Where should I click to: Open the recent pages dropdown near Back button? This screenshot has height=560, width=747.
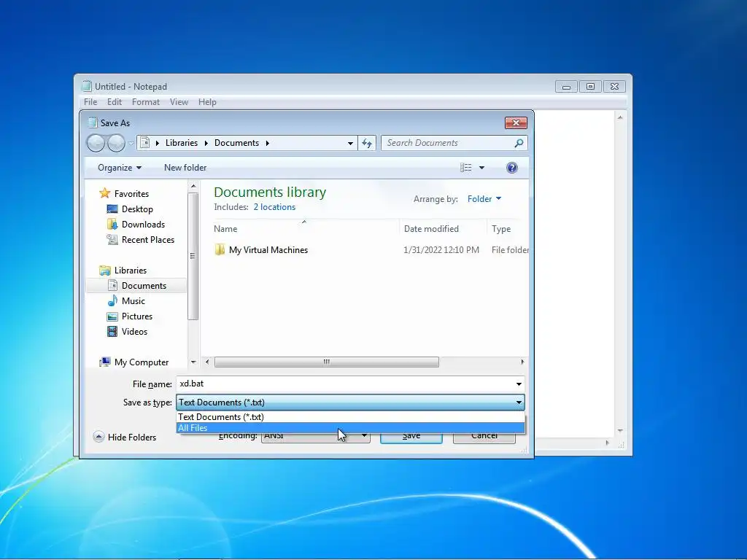click(x=131, y=143)
